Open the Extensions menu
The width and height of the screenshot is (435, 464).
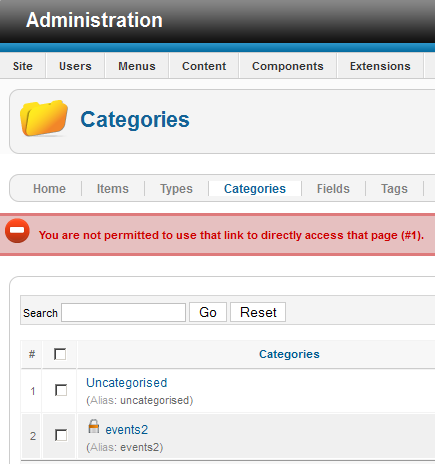[x=380, y=66]
